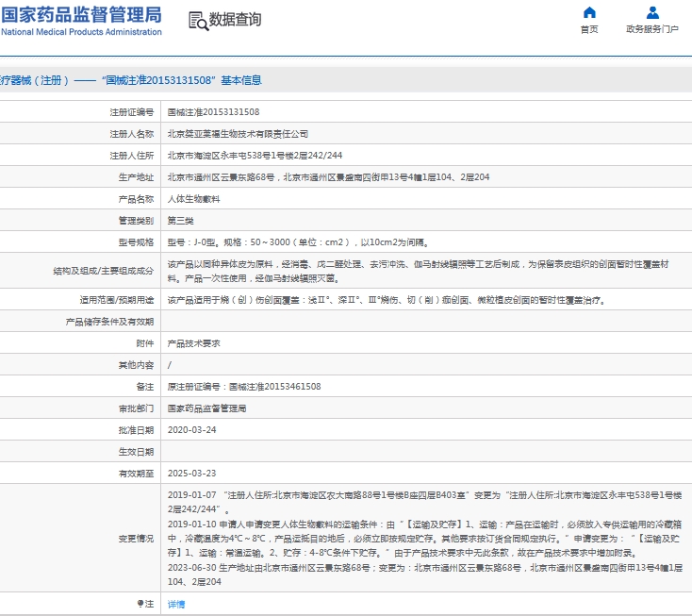Select the registrant address 永丰屯538号 value
Screen dimensions: 692x616
pos(255,156)
